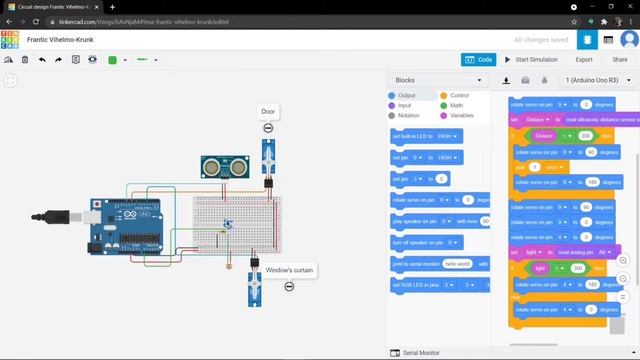Click the Export button
640x360 pixels.
pos(584,60)
